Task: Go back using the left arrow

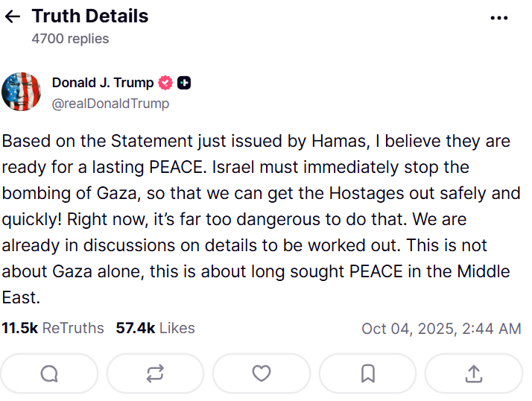Action: coord(13,16)
